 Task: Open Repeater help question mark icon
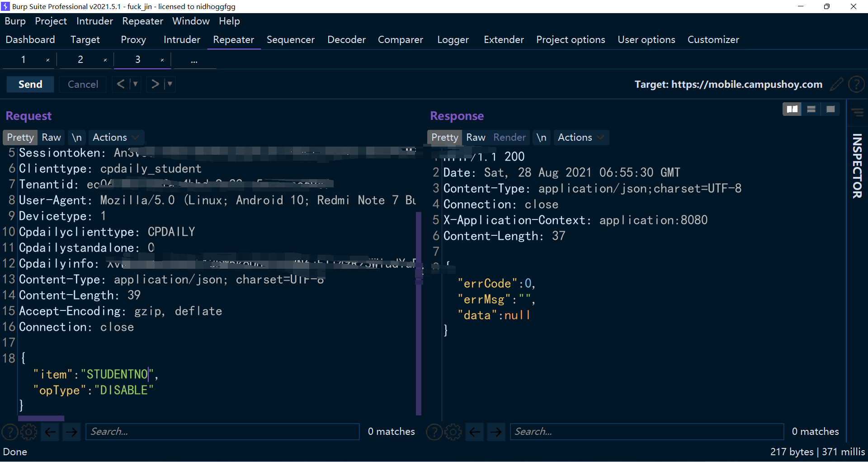click(856, 84)
